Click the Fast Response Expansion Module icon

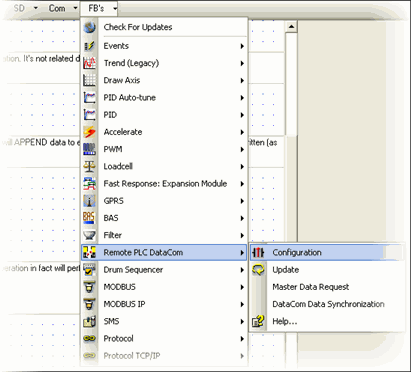89,184
